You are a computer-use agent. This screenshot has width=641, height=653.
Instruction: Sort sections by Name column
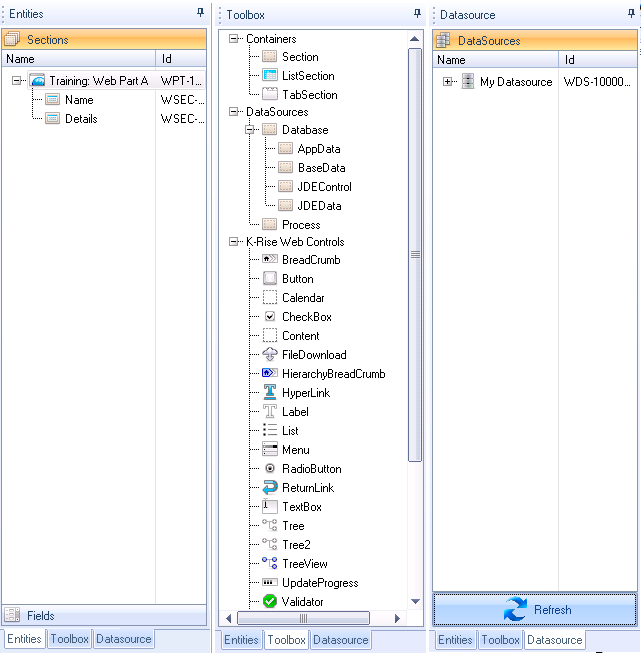79,59
